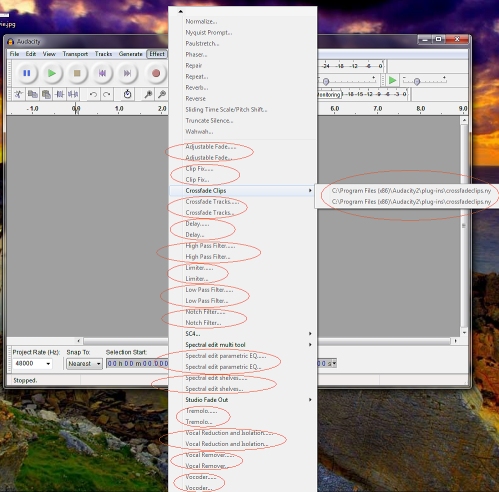Click horizontal scrollbar left arrow
Screen dimensions: 499x492
coord(79,341)
